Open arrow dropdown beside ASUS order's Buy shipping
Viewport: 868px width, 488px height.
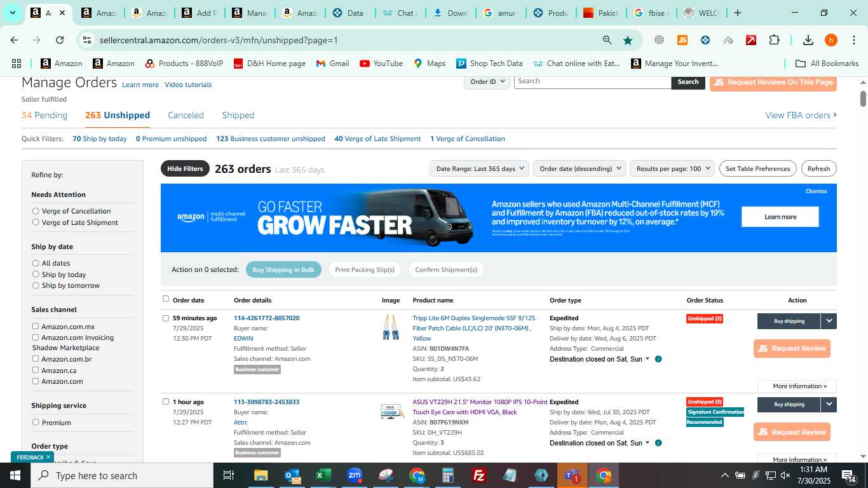[x=829, y=404]
